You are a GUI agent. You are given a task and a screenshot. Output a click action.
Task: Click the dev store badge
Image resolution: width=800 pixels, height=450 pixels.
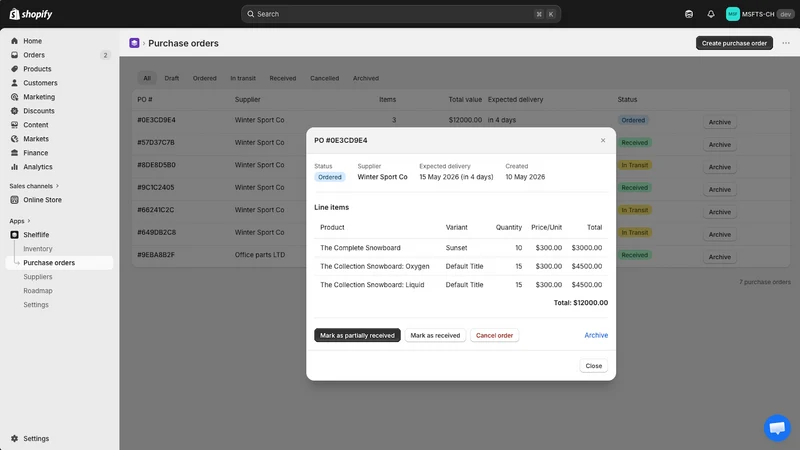click(785, 14)
